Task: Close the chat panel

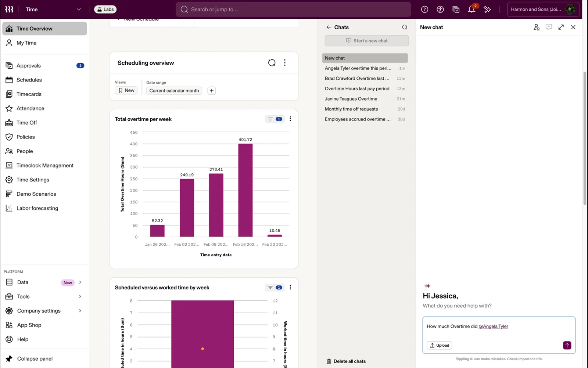Action: coord(573,27)
